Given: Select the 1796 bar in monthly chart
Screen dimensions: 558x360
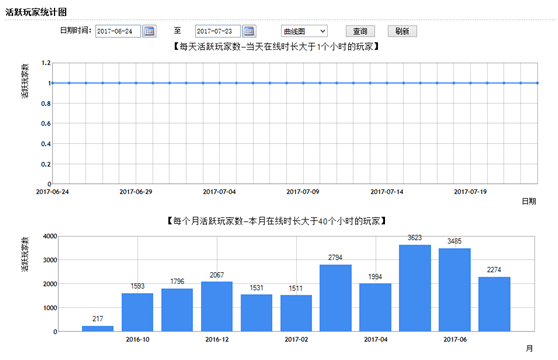Looking at the screenshot, I should coord(177,310).
